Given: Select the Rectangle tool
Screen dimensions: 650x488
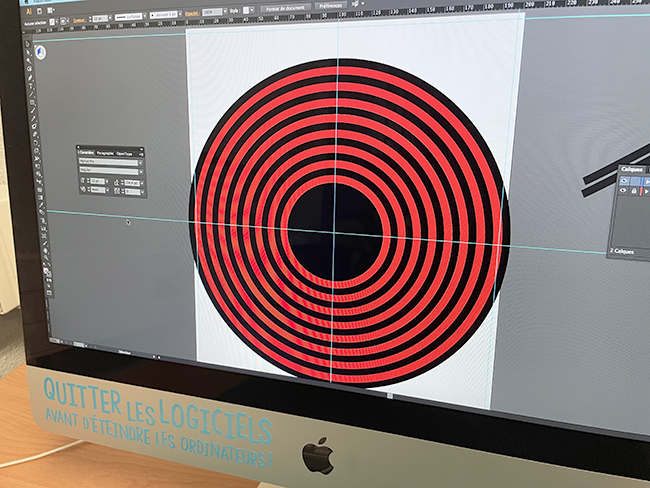Looking at the screenshot, I should click(32, 103).
